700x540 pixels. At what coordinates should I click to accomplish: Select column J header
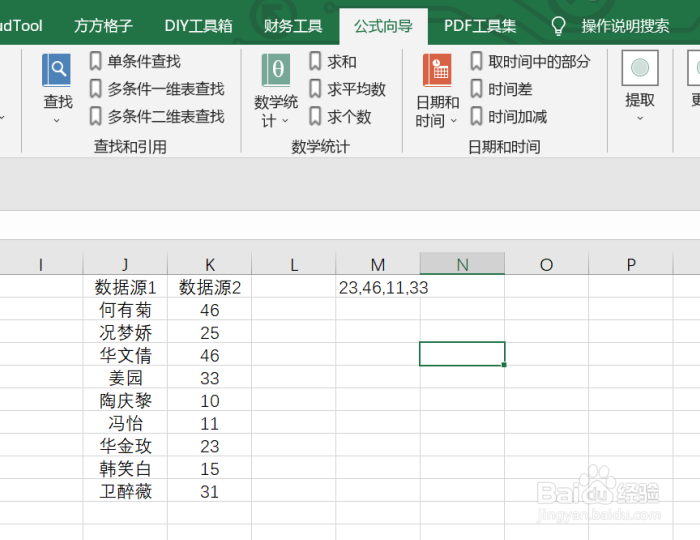pyautogui.click(x=125, y=264)
